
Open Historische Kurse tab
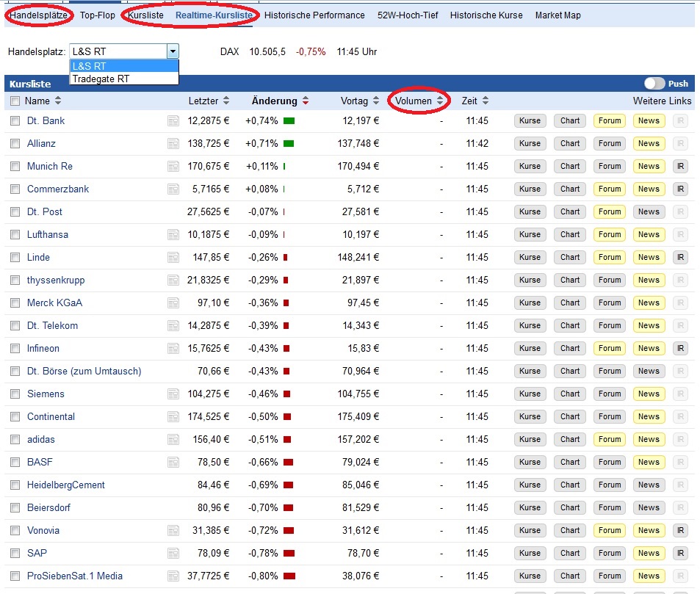click(486, 15)
